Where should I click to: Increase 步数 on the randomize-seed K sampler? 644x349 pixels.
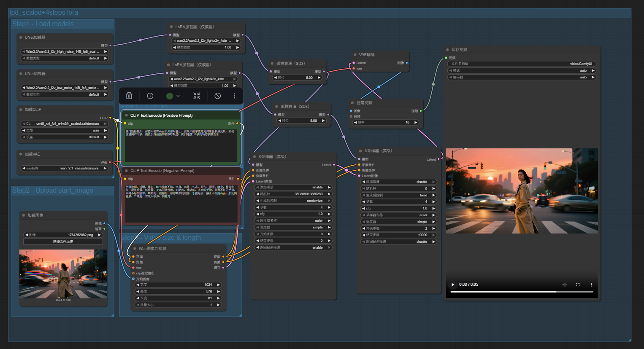[x=329, y=207]
